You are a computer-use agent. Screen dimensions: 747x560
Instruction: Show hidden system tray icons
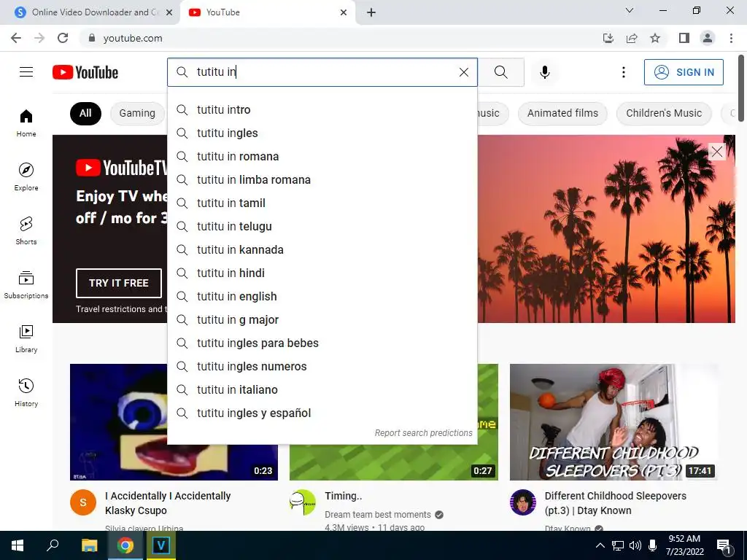(x=600, y=545)
